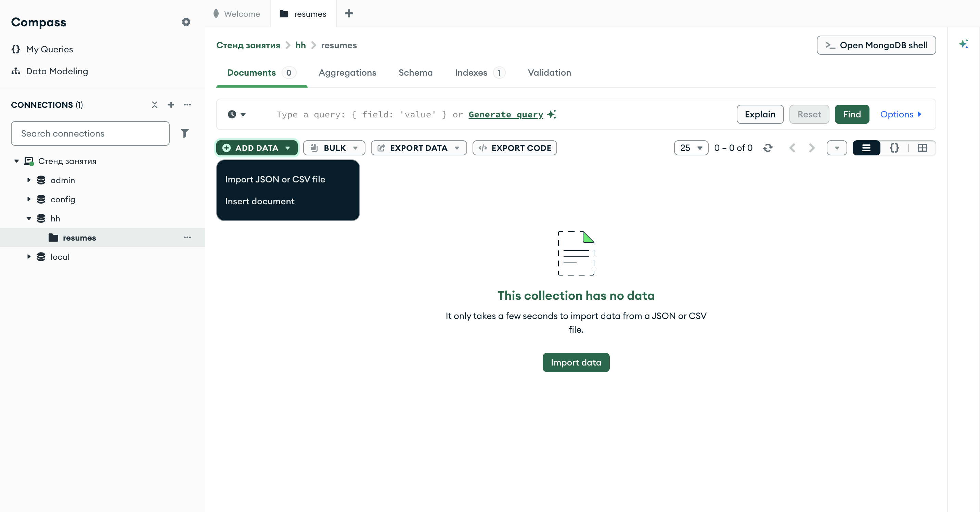The width and height of the screenshot is (980, 512).
Task: Switch to table view
Action: 922,148
